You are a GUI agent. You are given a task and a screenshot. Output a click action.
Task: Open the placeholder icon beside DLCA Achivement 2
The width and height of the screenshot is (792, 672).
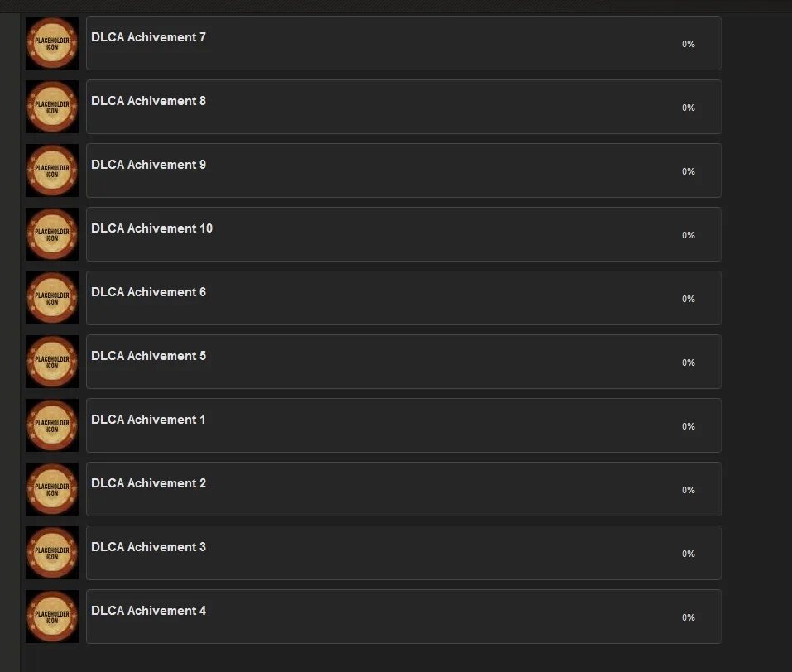click(x=52, y=488)
